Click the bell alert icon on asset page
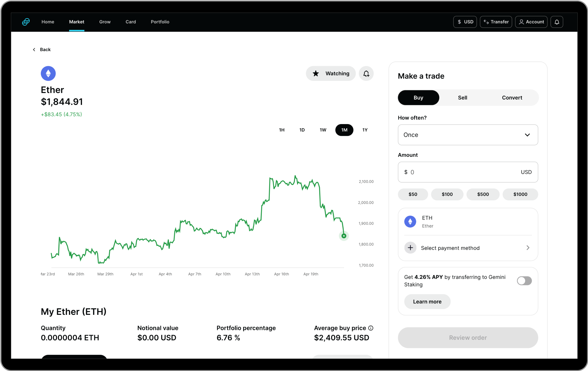Screen dimensions: 588x371 pyautogui.click(x=366, y=74)
